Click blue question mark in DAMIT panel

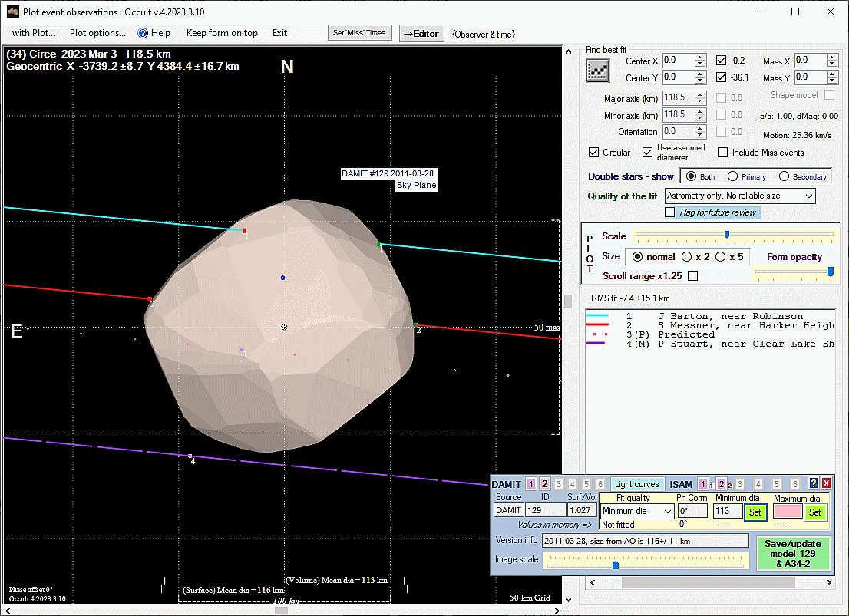(814, 483)
